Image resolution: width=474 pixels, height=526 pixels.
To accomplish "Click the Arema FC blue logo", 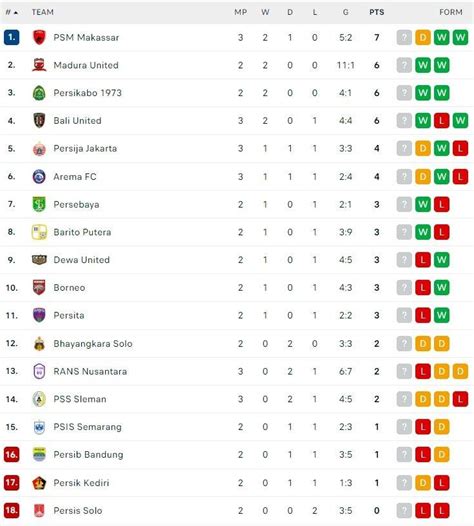I will 39,176.
